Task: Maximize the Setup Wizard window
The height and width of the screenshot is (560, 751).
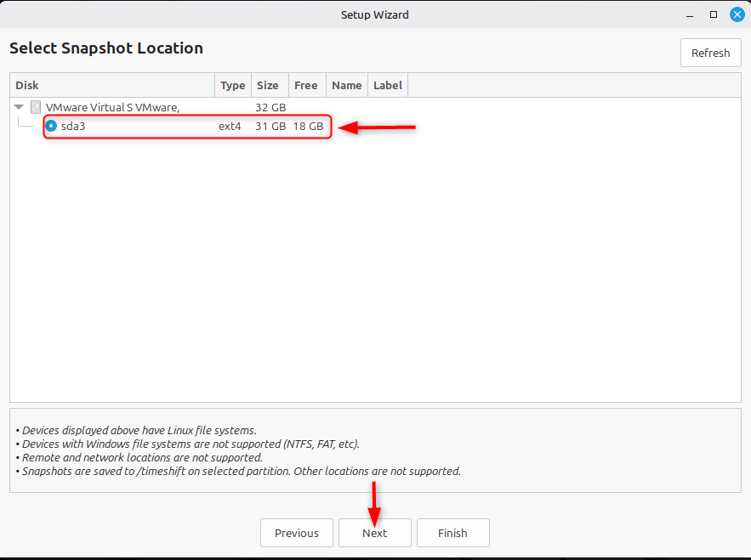Action: 714,14
